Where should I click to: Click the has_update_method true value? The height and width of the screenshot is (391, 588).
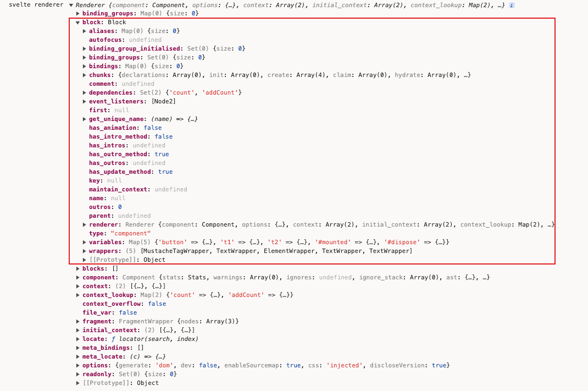(x=165, y=172)
